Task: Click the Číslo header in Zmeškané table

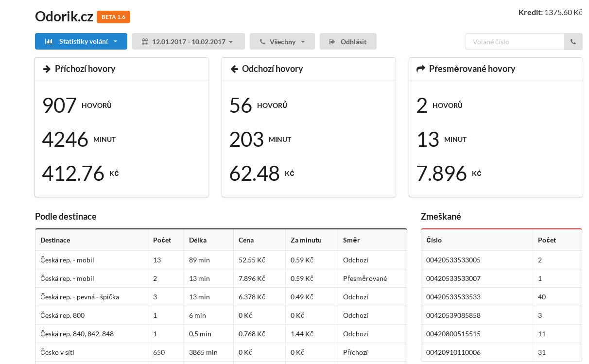Action: [x=477, y=240]
